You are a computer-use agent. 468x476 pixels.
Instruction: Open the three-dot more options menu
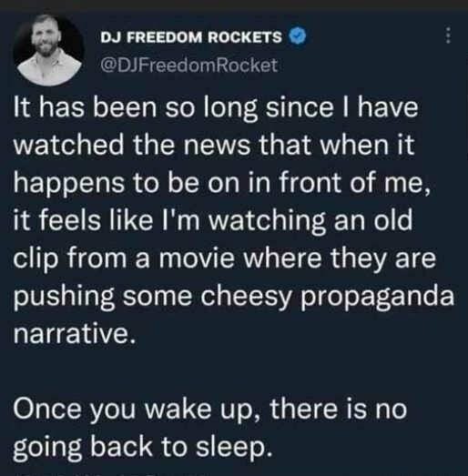tap(448, 35)
